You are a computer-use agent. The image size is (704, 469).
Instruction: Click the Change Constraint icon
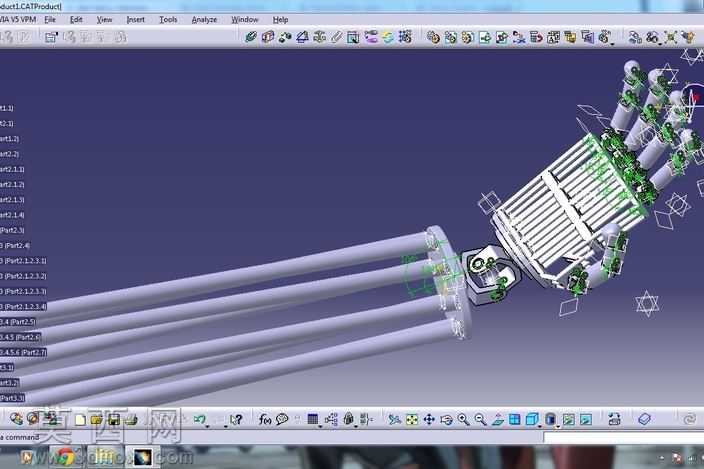(x=387, y=37)
